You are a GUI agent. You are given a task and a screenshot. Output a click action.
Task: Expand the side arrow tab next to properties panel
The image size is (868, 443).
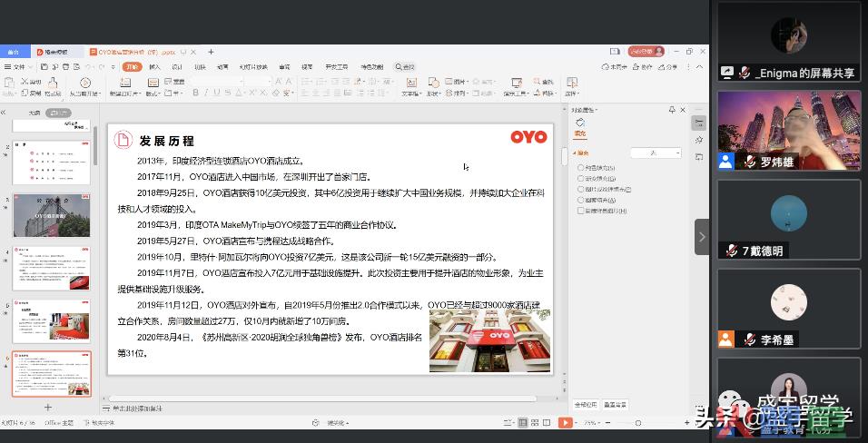(702, 237)
